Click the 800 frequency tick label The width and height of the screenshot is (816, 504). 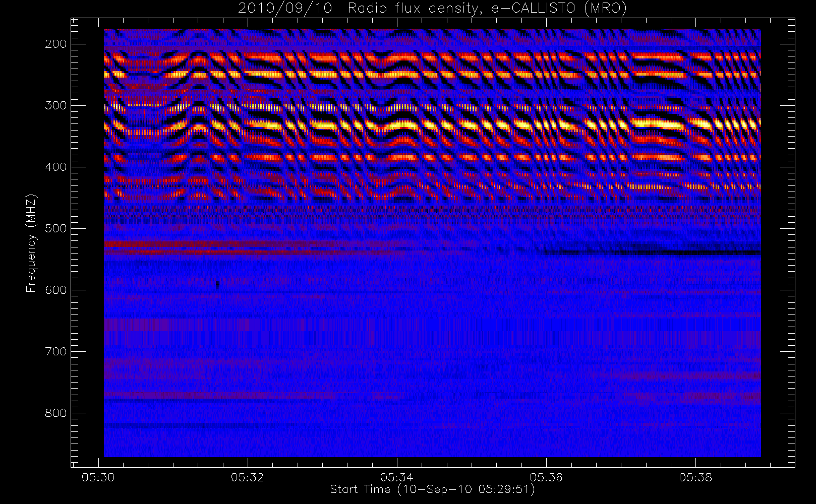[55, 413]
